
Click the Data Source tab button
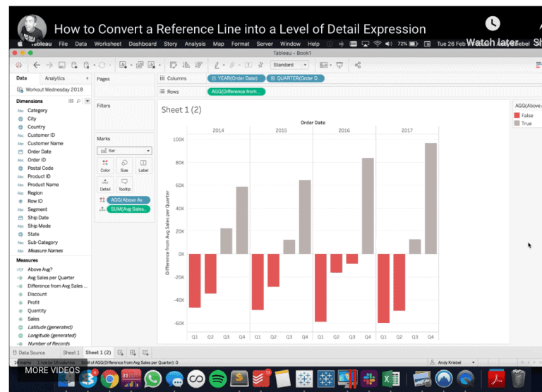tap(29, 352)
